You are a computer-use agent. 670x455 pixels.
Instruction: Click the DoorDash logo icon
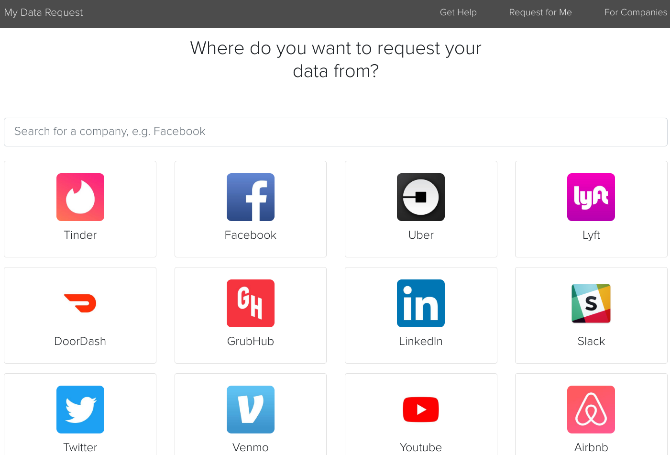pos(80,303)
